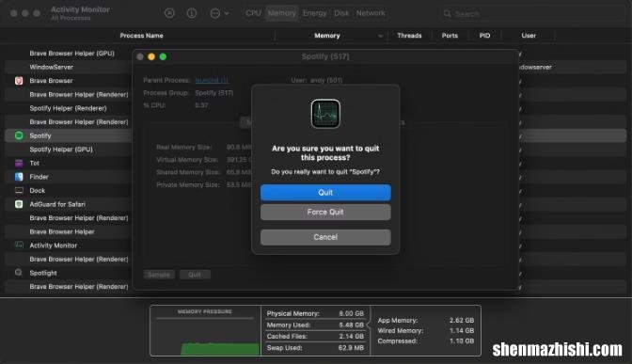Switch to the Network tab
Image resolution: width=632 pixels, height=364 pixels.
[371, 13]
